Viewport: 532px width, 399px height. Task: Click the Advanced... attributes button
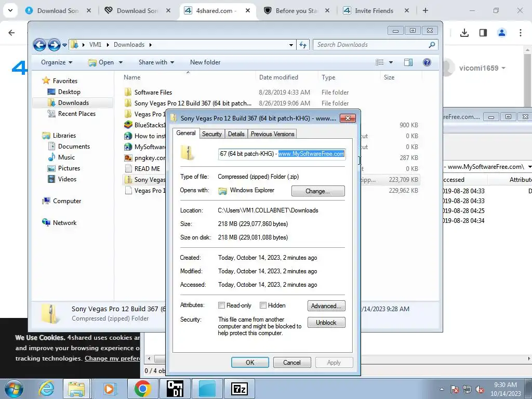tap(326, 306)
